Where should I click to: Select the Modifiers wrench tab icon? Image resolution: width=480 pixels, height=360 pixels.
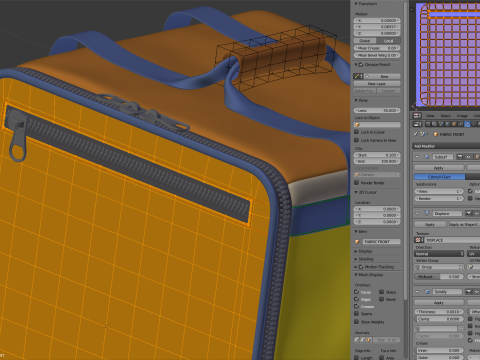coord(467,124)
